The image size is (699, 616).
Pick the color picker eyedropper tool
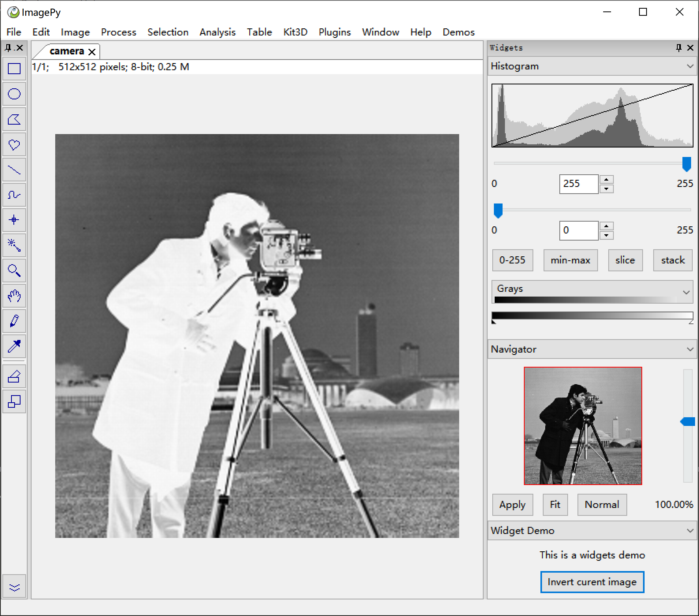click(14, 346)
